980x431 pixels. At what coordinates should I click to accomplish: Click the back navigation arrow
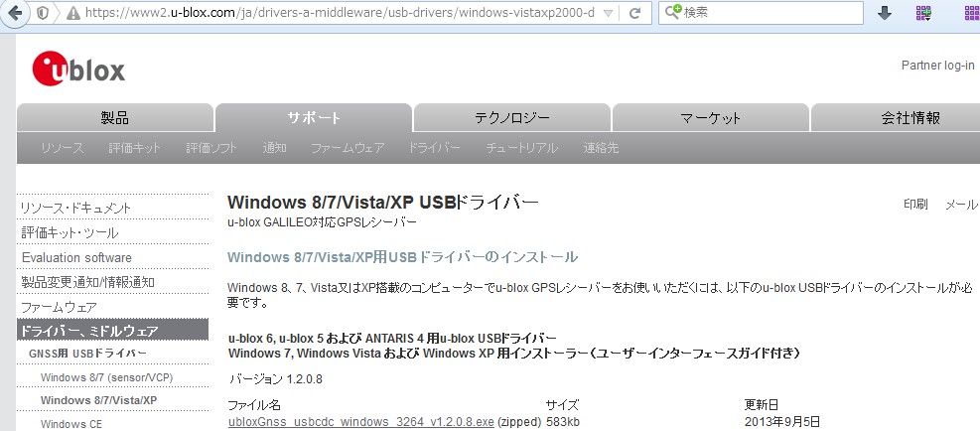tap(16, 14)
